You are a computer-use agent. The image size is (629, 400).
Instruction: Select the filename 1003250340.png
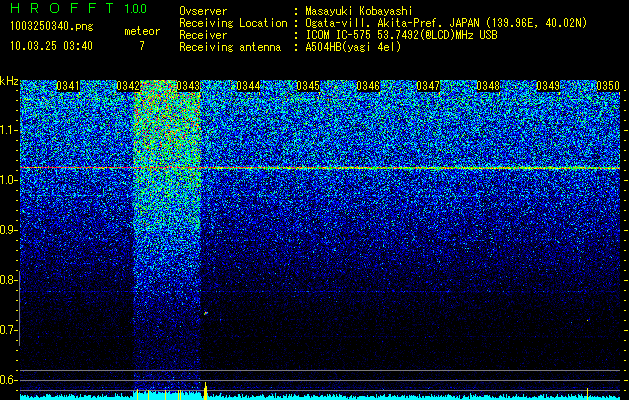pyautogui.click(x=52, y=27)
